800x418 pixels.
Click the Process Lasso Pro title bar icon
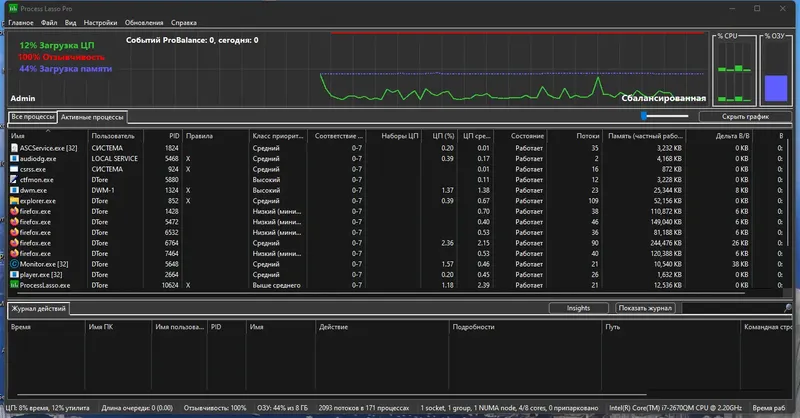tap(13, 8)
